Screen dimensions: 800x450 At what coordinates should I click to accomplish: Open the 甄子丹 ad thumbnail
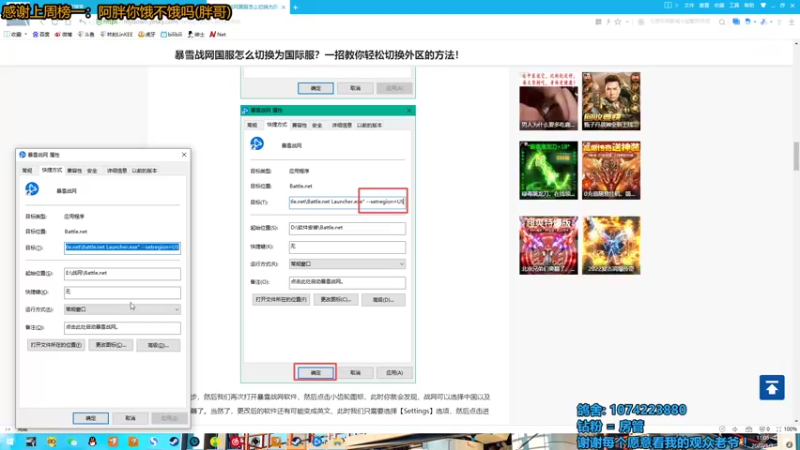tap(611, 101)
